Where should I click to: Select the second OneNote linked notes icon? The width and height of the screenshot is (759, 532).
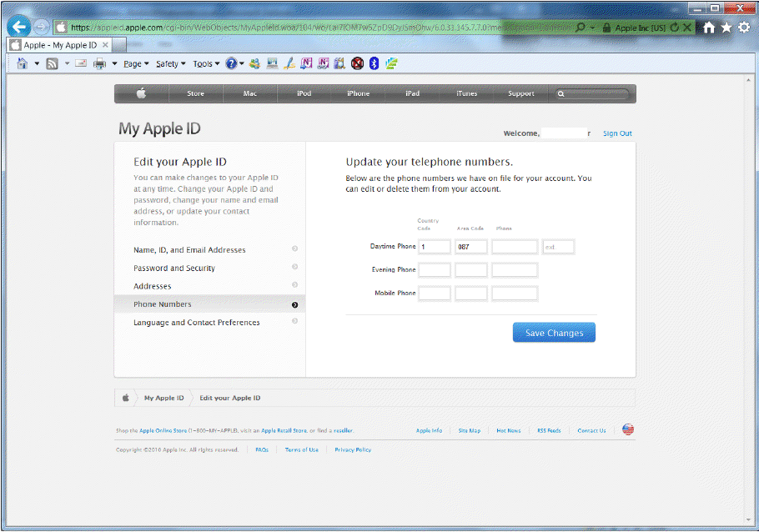click(323, 63)
